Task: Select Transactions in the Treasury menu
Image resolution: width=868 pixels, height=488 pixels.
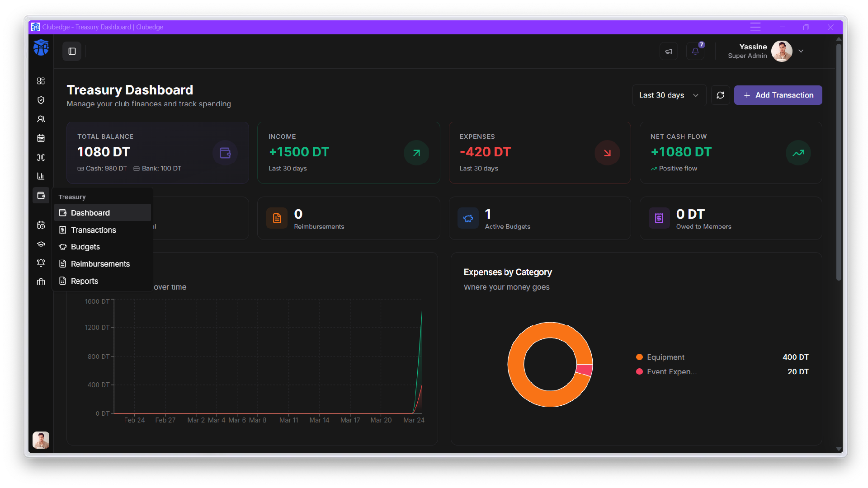Action: (94, 230)
